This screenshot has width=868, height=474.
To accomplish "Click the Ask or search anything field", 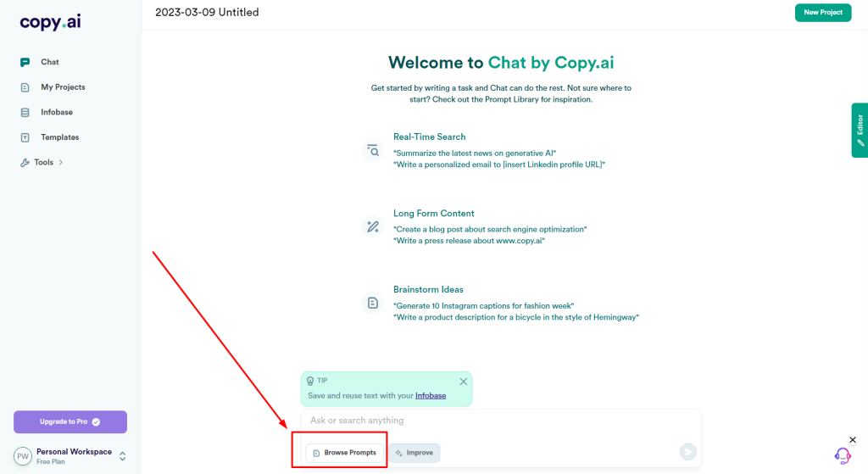I will point(500,421).
